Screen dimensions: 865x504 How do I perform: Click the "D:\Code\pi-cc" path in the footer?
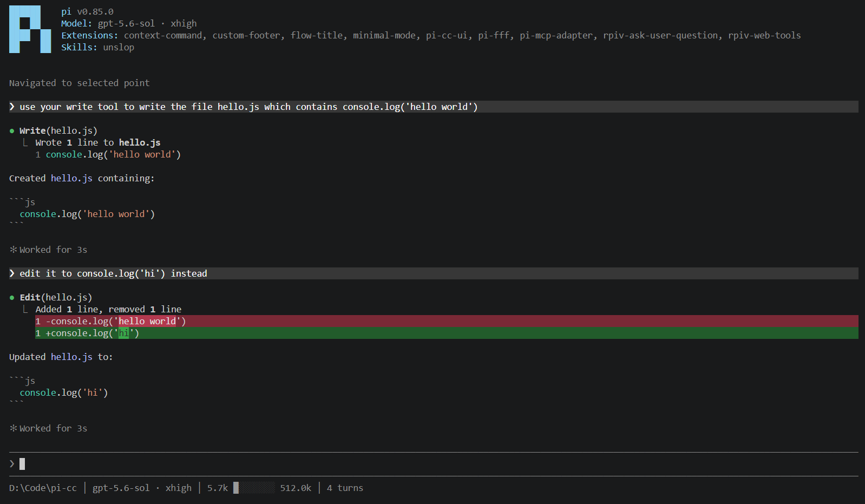pos(43,488)
